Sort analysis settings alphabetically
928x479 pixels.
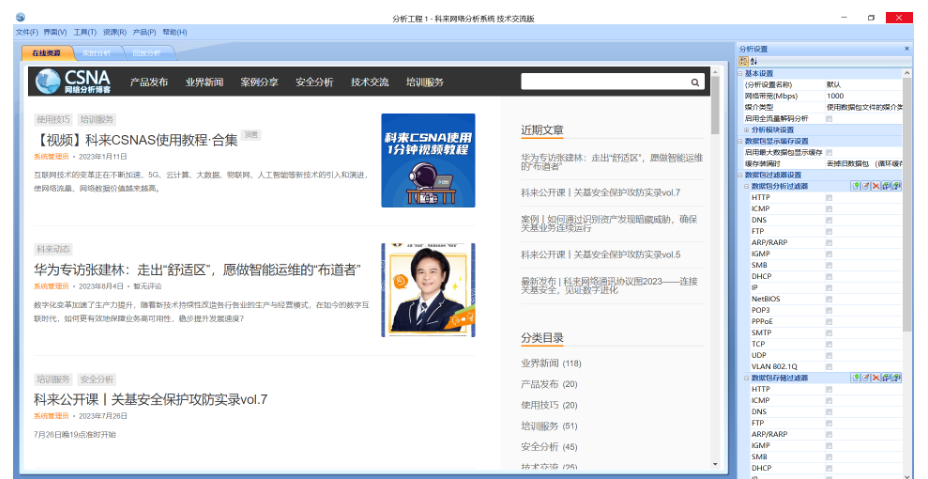click(753, 62)
